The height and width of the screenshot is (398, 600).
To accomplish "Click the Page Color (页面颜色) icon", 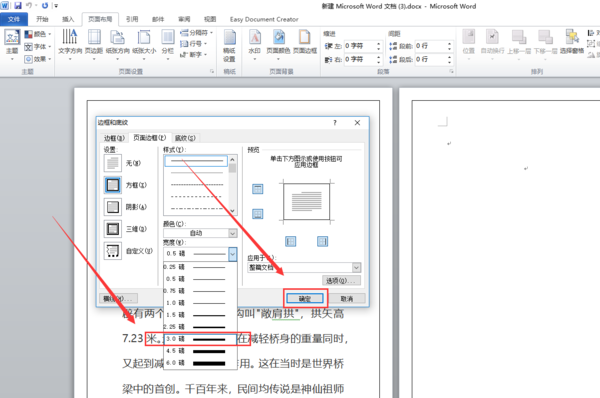I will (x=278, y=43).
